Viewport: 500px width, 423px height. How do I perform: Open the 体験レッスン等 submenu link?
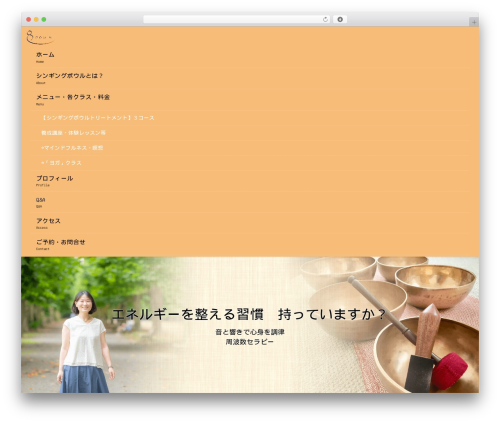point(73,133)
